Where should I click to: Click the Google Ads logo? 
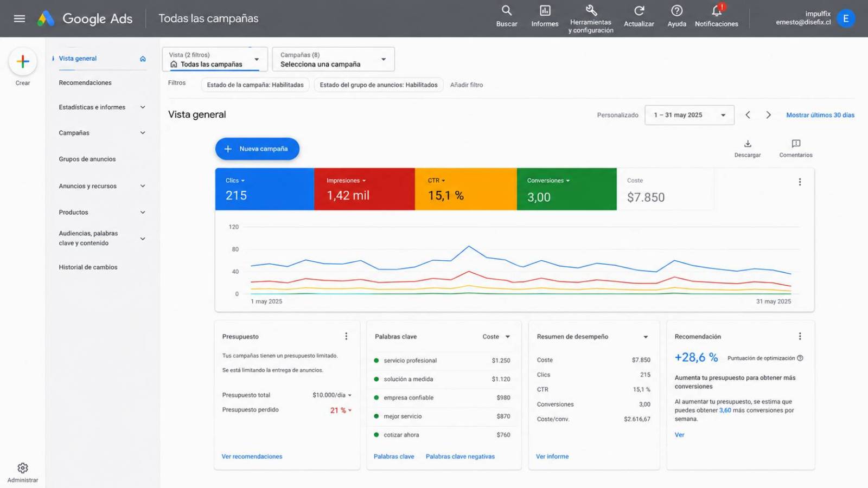85,18
